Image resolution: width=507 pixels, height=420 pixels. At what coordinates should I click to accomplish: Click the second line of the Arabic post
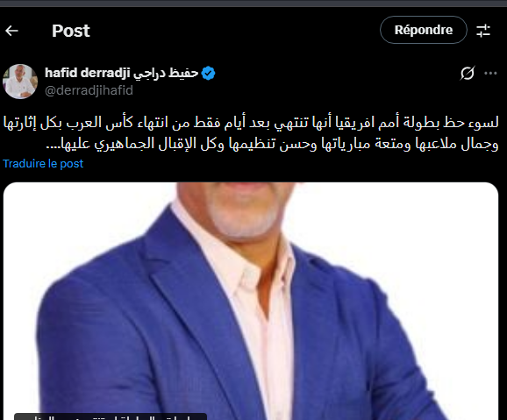[272, 144]
